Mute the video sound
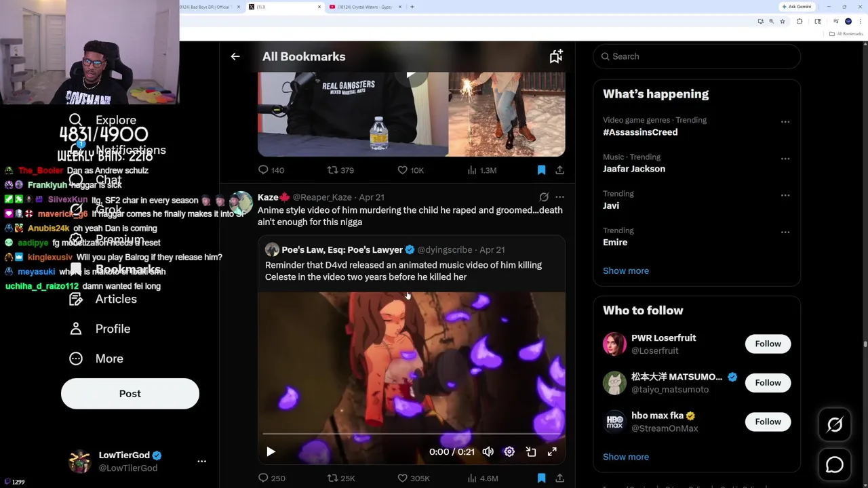 tap(488, 451)
